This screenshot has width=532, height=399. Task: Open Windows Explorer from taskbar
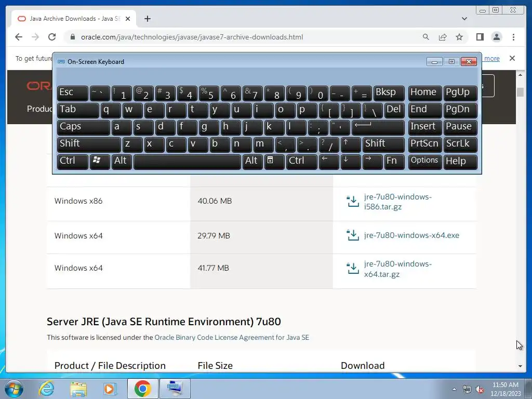(x=78, y=389)
